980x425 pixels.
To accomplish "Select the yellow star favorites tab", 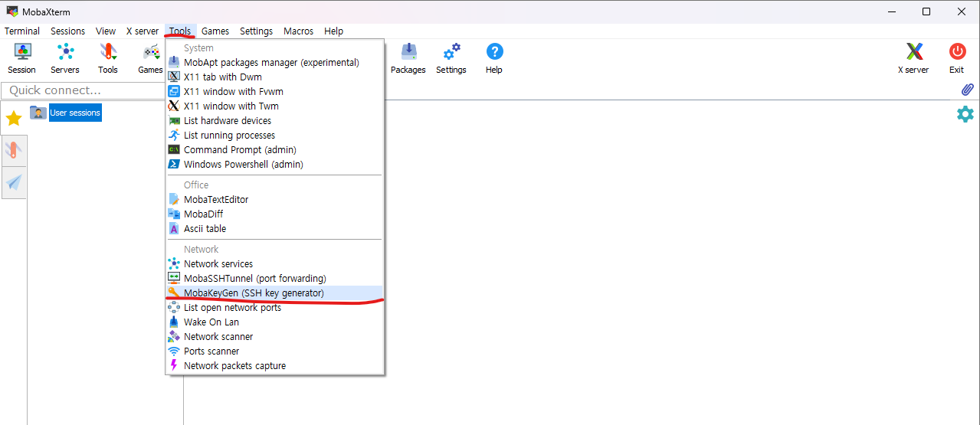I will coord(14,119).
